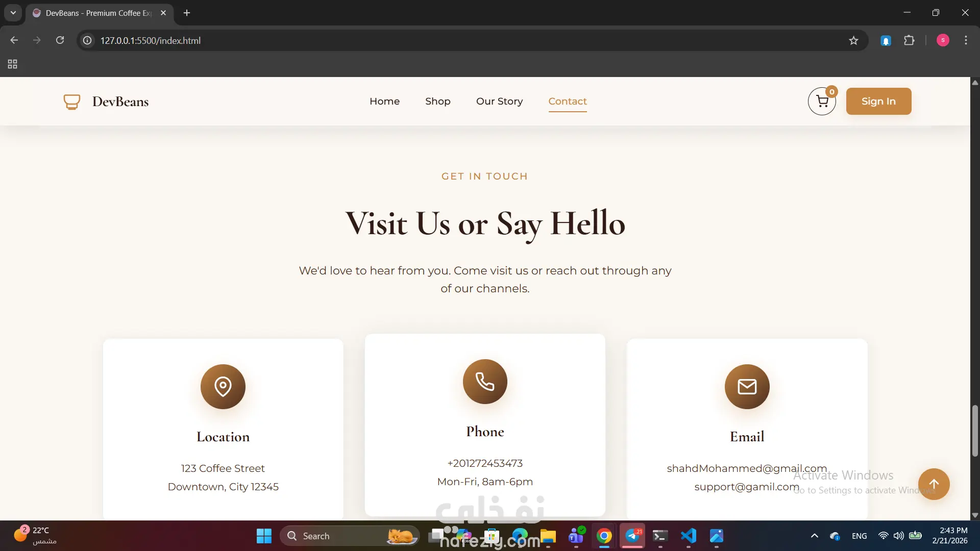Viewport: 980px width, 551px height.
Task: Open the shopping cart icon
Action: (x=822, y=102)
